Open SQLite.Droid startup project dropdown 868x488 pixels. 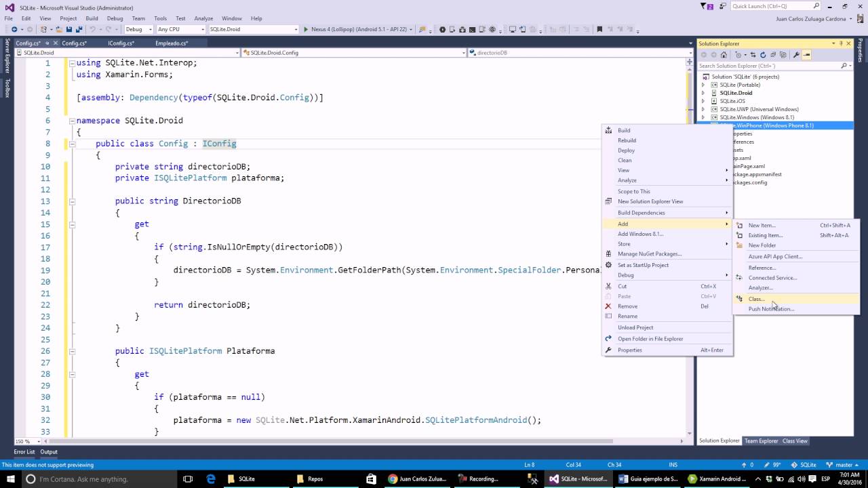[296, 29]
